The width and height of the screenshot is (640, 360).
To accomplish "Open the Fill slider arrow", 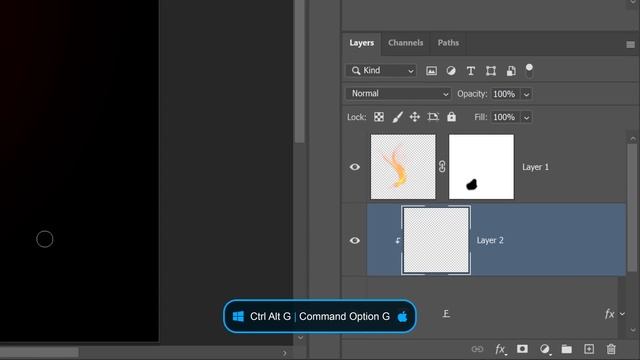I will click(527, 118).
